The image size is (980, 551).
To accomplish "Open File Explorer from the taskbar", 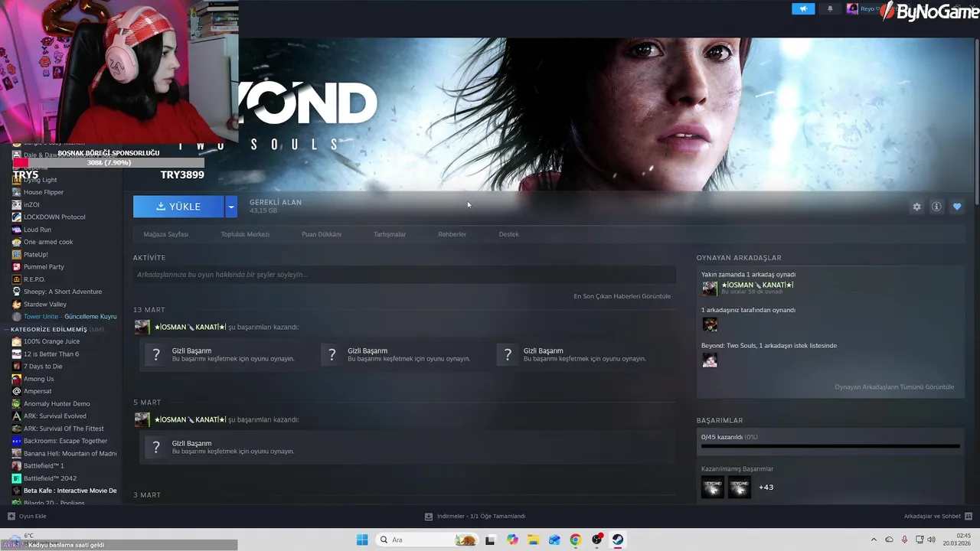I will [533, 540].
